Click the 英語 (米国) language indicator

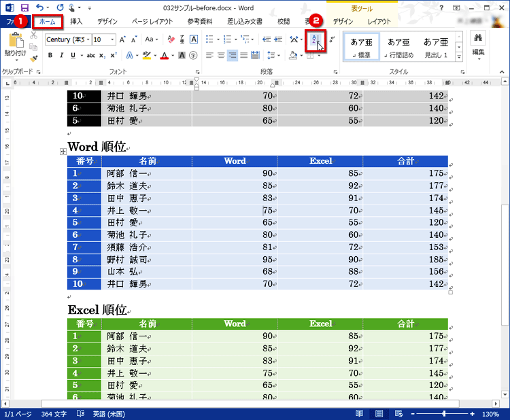pyautogui.click(x=109, y=414)
